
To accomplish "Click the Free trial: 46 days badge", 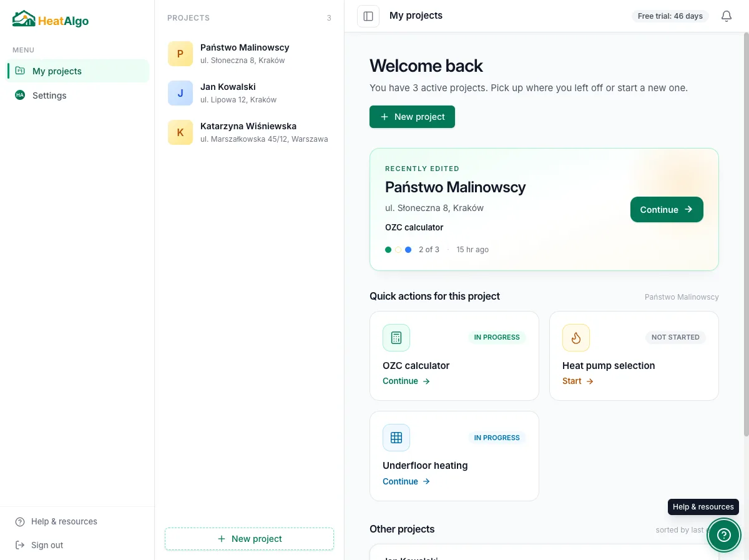I will point(670,16).
